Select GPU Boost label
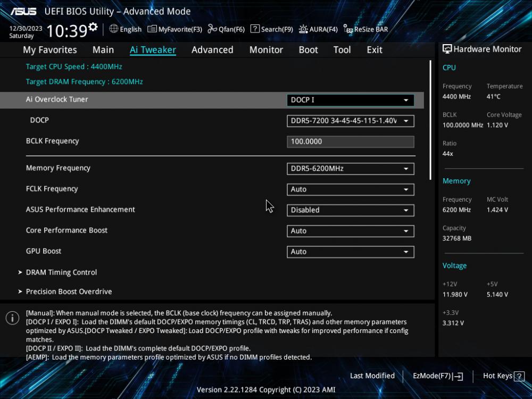 coord(44,251)
